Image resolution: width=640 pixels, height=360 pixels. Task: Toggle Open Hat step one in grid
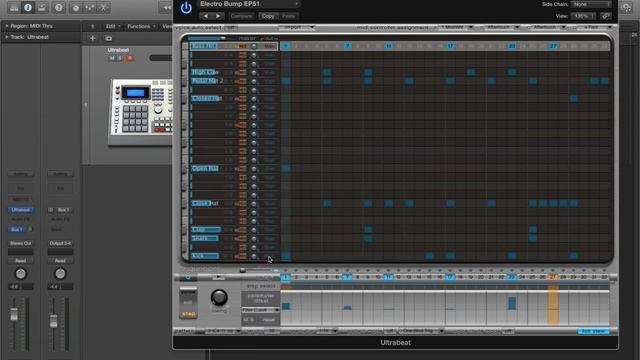tap(286, 168)
